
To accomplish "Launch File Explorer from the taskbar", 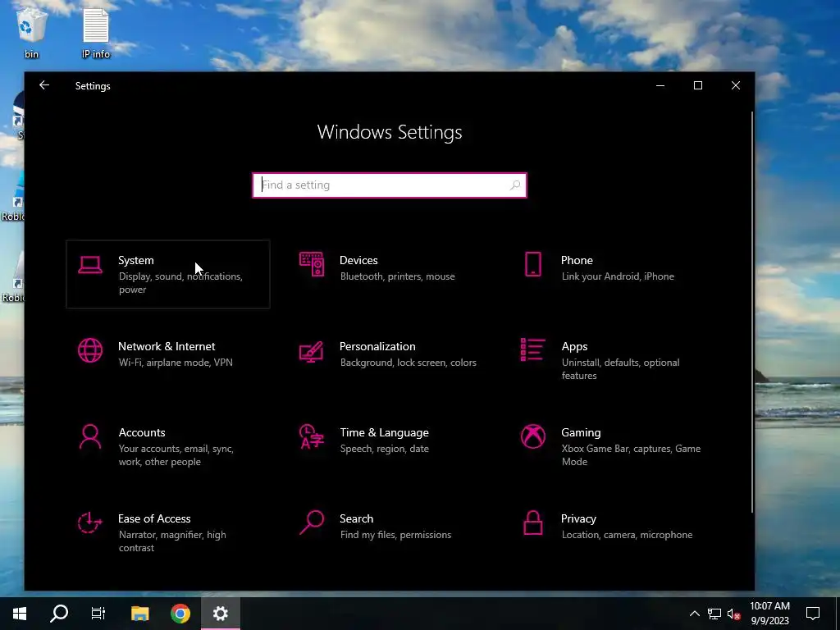I will [x=139, y=614].
